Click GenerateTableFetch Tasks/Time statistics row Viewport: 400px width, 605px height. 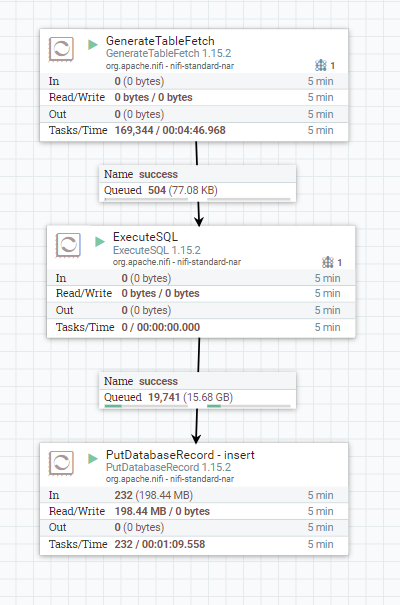(x=194, y=130)
